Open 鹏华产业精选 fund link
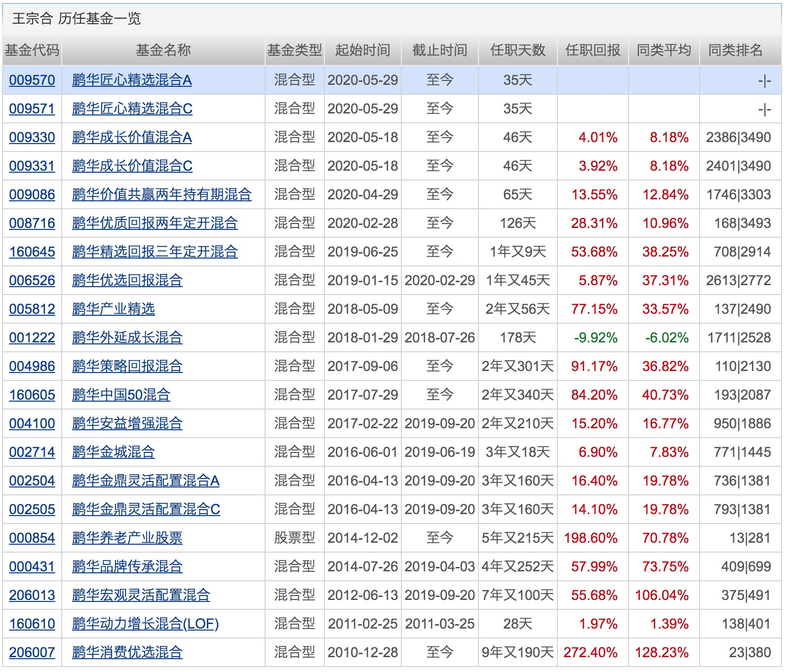 pyautogui.click(x=114, y=309)
